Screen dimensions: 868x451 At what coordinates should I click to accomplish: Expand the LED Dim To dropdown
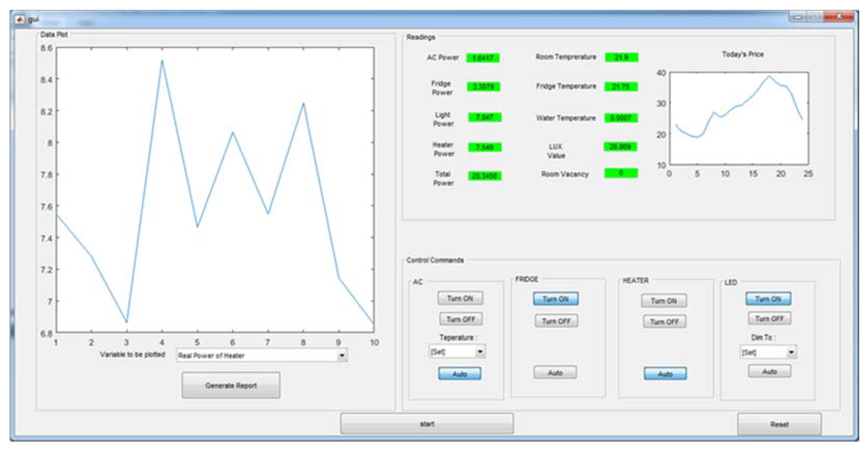pos(791,353)
